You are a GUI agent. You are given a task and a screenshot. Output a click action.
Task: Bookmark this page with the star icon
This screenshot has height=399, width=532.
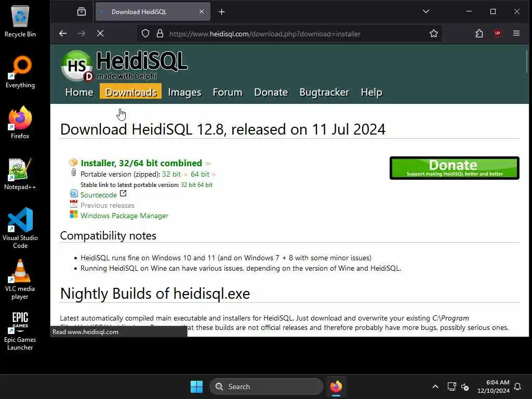434,34
